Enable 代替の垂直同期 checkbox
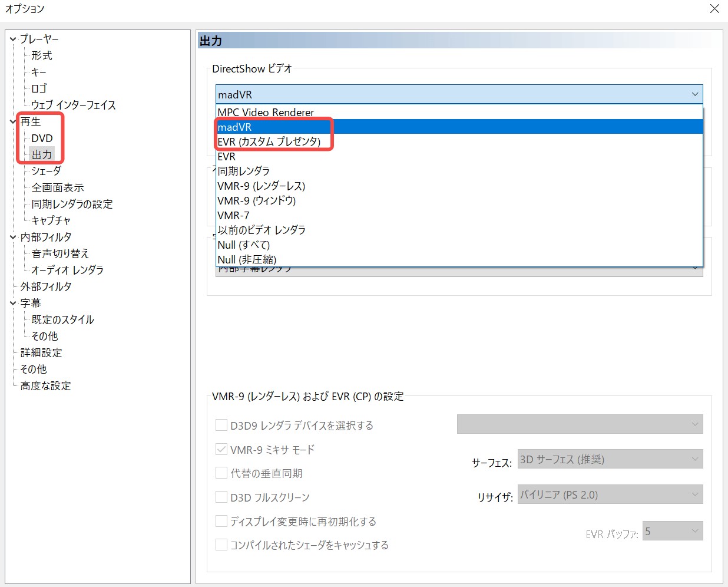 (221, 473)
